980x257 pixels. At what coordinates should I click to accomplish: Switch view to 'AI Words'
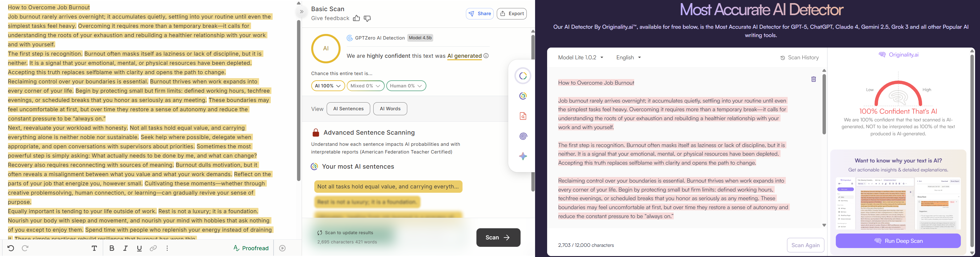(390, 109)
